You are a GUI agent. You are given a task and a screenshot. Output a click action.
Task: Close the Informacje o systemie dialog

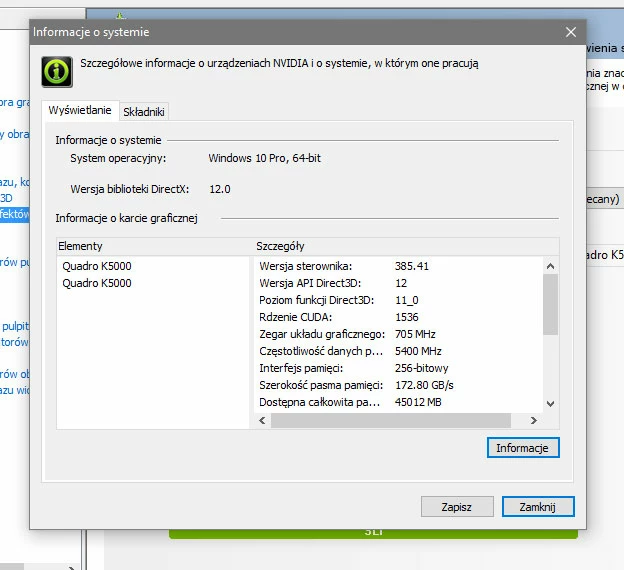[571, 32]
